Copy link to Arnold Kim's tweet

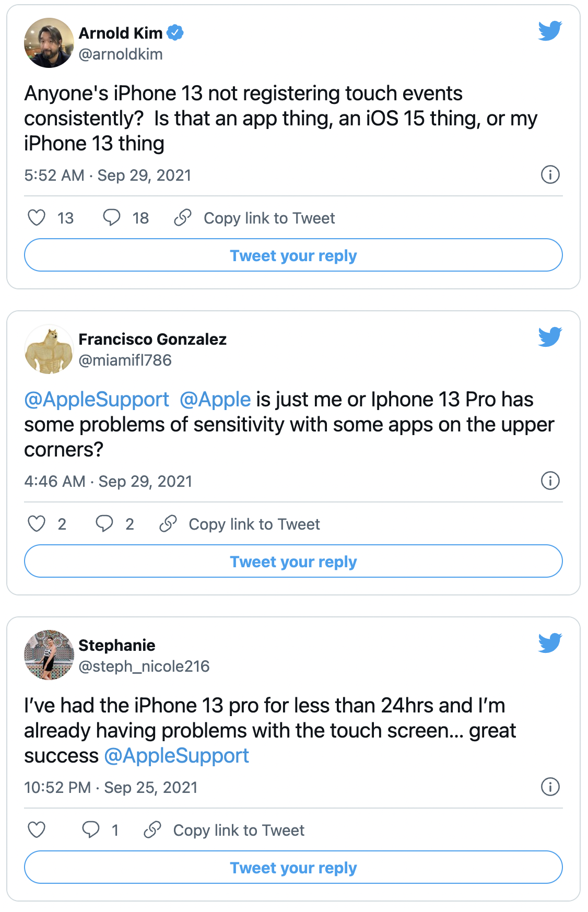(x=254, y=218)
